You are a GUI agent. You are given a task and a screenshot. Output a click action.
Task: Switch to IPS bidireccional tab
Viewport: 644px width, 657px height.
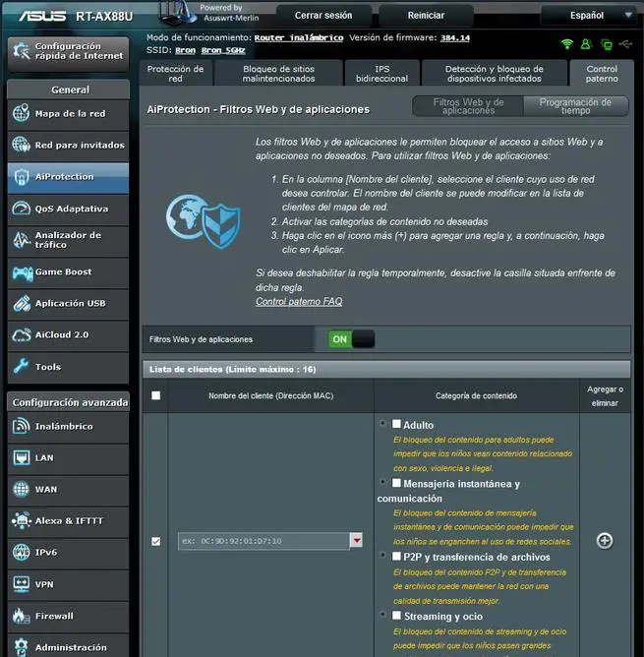coord(381,74)
